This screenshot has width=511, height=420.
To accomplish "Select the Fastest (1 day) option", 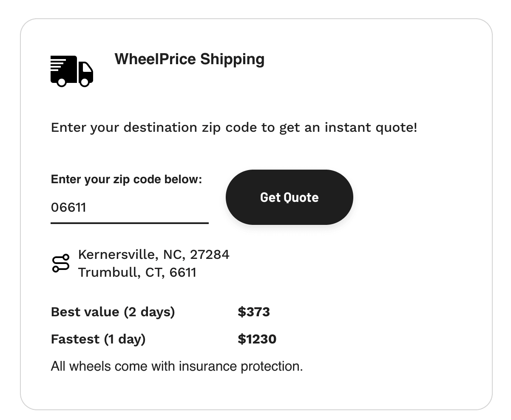I will pos(98,339).
